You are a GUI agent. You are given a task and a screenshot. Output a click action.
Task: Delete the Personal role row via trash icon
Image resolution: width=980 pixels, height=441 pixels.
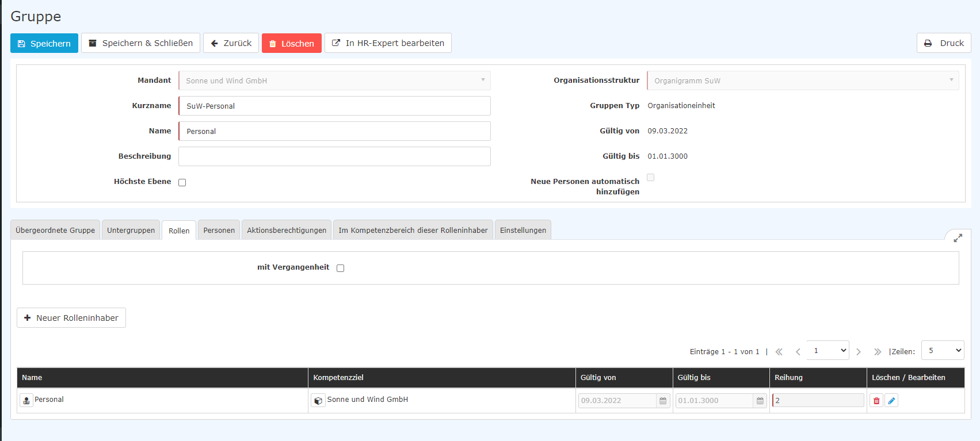click(x=876, y=401)
